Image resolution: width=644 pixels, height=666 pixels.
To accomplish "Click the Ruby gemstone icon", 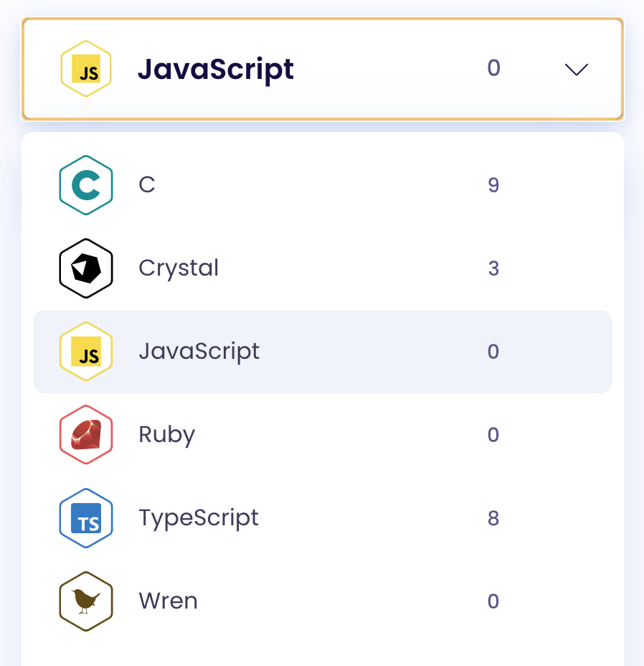I will point(86,434).
